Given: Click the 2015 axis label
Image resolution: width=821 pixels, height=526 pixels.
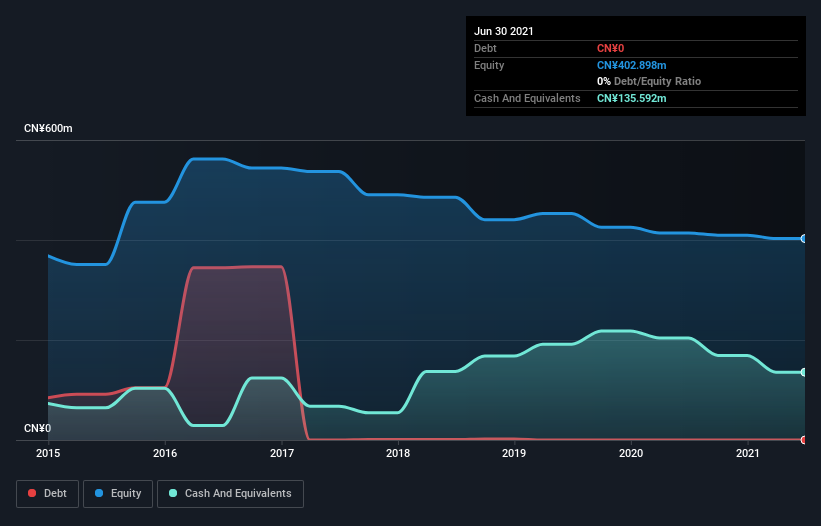Looking at the screenshot, I should coord(48,453).
